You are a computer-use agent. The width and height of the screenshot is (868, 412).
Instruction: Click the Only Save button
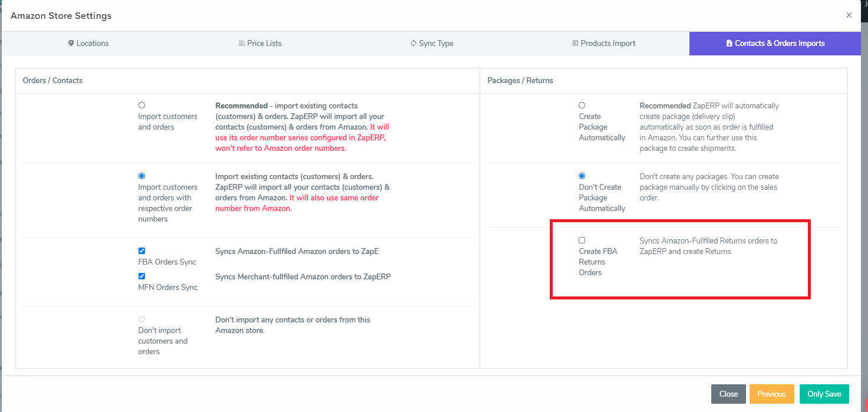point(824,394)
